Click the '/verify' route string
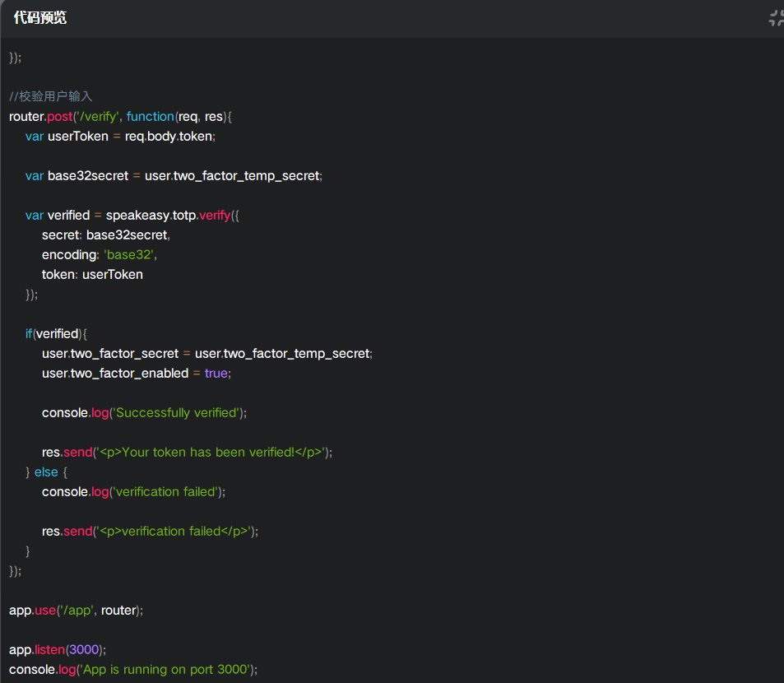Screen dimensions: 784x683 point(96,117)
